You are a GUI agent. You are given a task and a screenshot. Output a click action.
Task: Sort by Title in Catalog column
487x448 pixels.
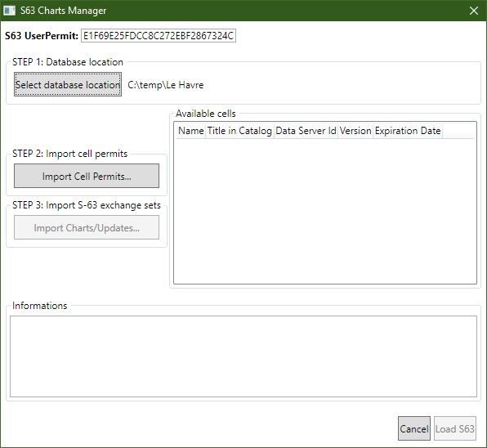point(239,131)
